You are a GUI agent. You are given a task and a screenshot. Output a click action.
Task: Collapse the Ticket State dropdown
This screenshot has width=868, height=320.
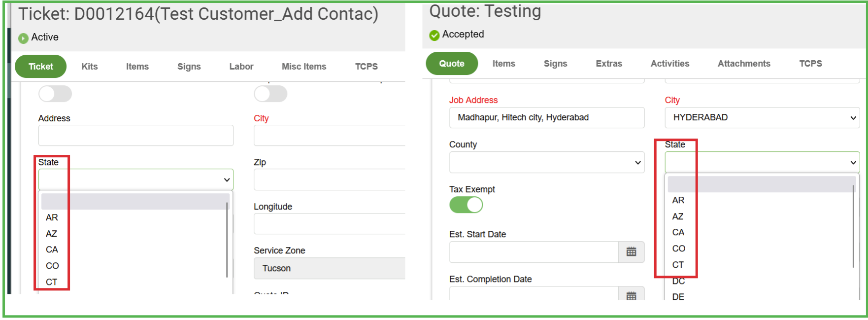tap(135, 179)
